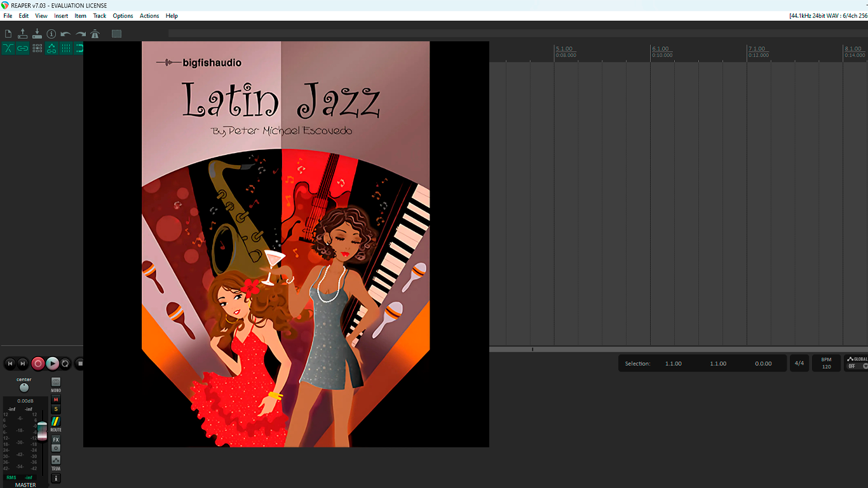Click the 8.1.00 ruler marker
Viewport: 868px width, 488px height.
[853, 49]
